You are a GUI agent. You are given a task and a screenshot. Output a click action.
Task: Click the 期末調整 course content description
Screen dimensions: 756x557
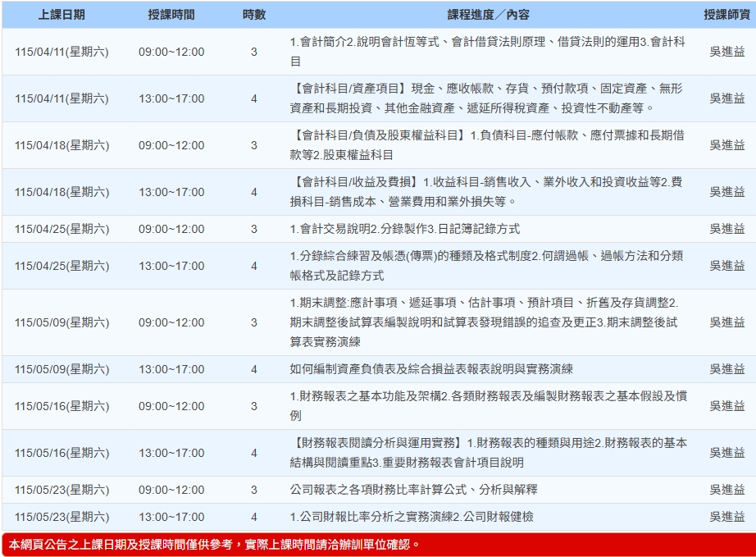coord(488,322)
